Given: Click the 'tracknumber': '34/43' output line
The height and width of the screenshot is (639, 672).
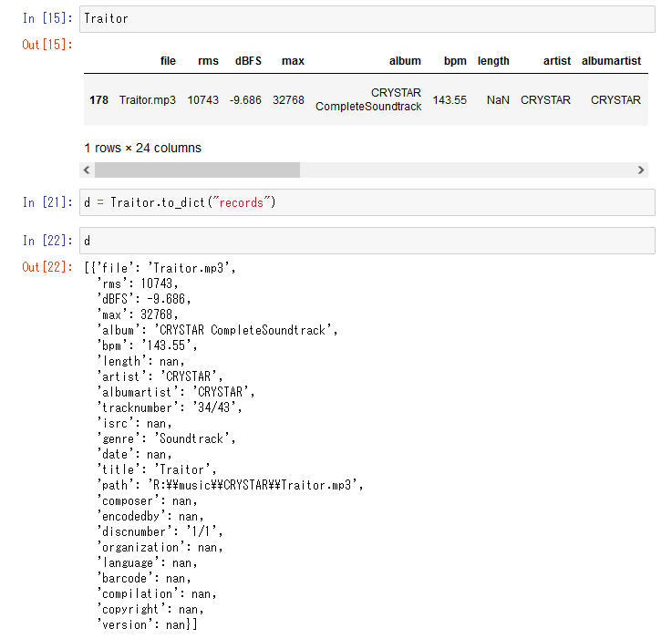Looking at the screenshot, I should (170, 407).
